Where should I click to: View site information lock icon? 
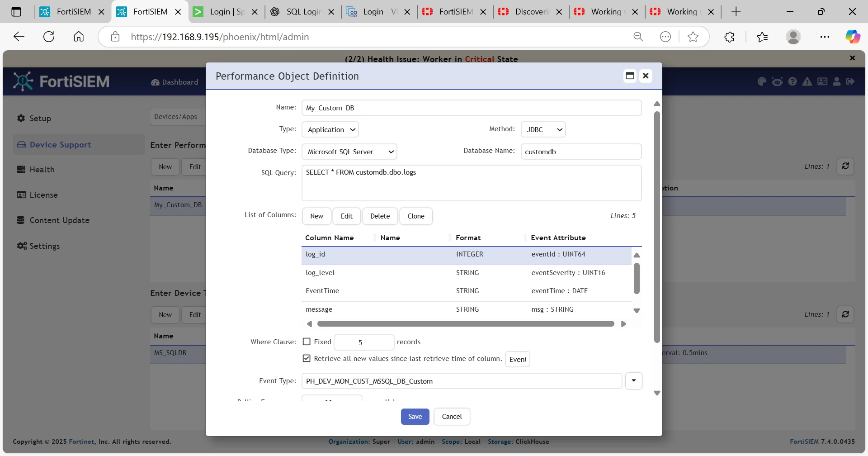coord(115,37)
